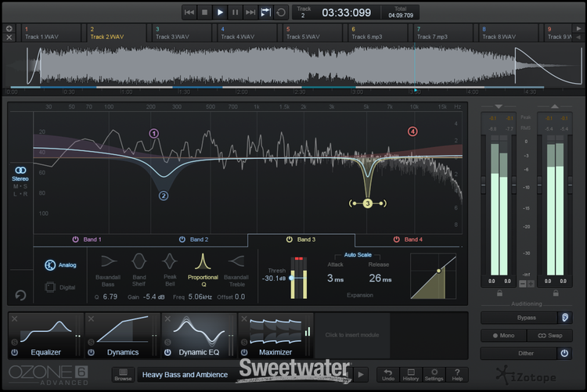The image size is (587, 392).
Task: Open Help
Action: pyautogui.click(x=457, y=375)
